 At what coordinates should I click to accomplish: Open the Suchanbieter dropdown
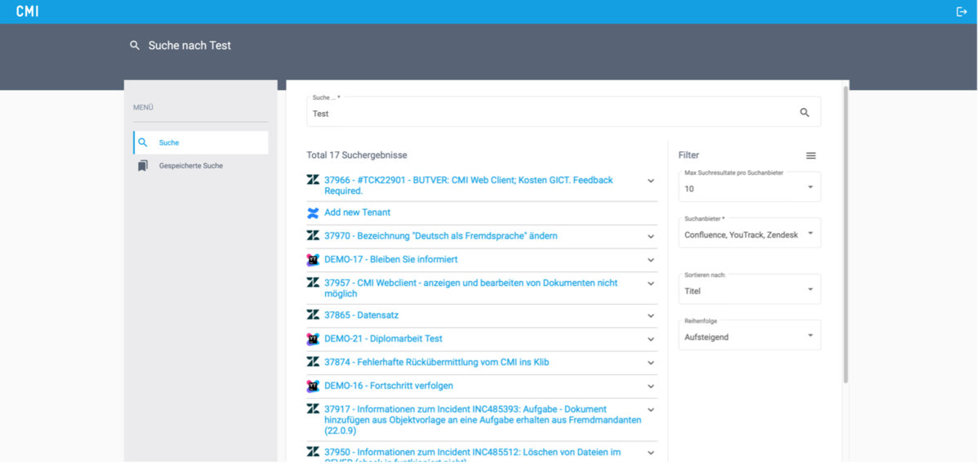click(x=749, y=234)
